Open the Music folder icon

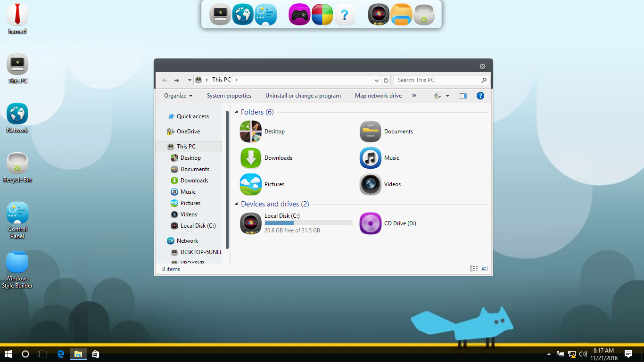click(x=370, y=158)
